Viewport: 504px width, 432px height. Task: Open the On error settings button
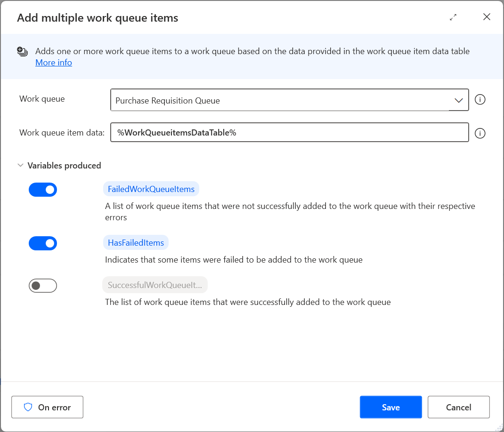pyautogui.click(x=47, y=407)
